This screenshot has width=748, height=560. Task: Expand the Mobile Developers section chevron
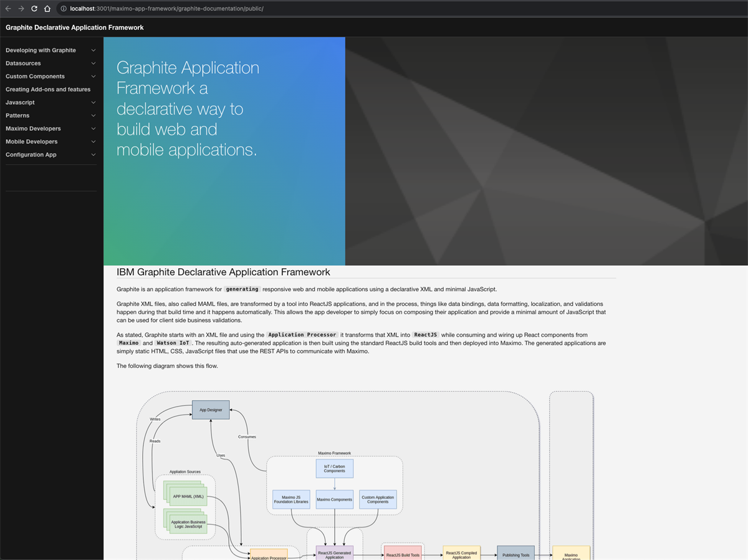point(93,142)
